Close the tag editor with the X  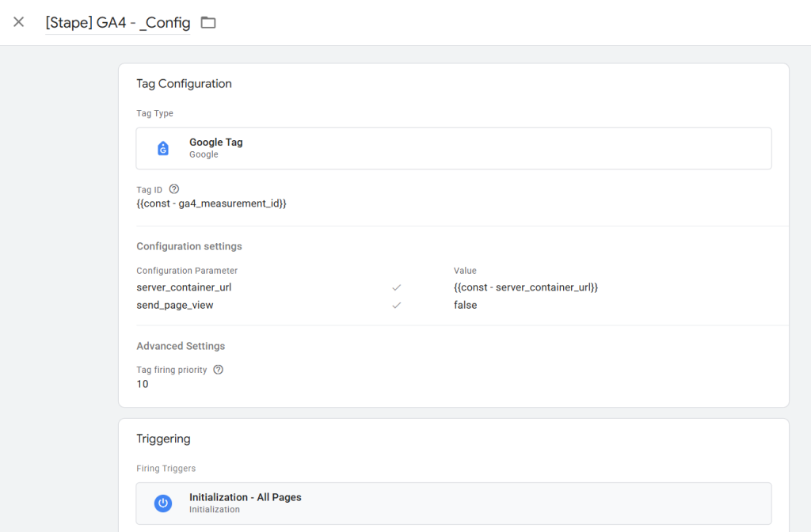pyautogui.click(x=19, y=22)
